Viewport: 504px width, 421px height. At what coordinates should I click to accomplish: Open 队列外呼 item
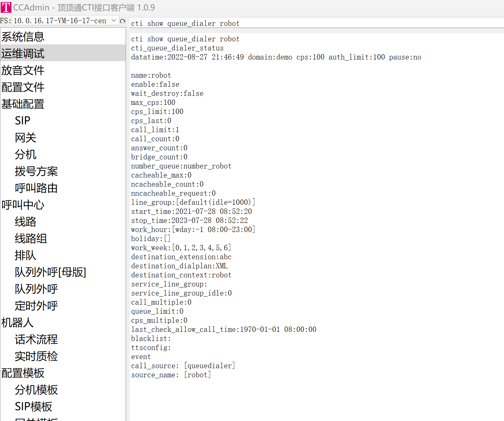(x=36, y=289)
